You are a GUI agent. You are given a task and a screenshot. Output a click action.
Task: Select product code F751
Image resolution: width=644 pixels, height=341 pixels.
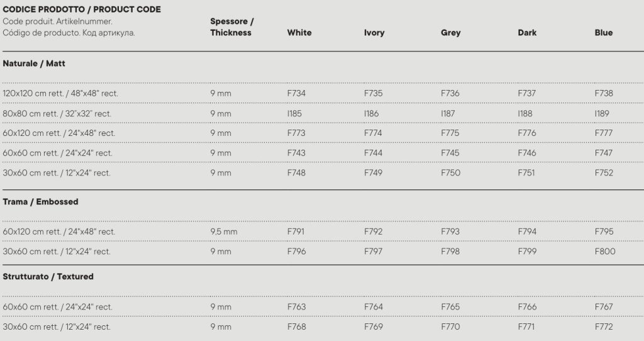(527, 173)
